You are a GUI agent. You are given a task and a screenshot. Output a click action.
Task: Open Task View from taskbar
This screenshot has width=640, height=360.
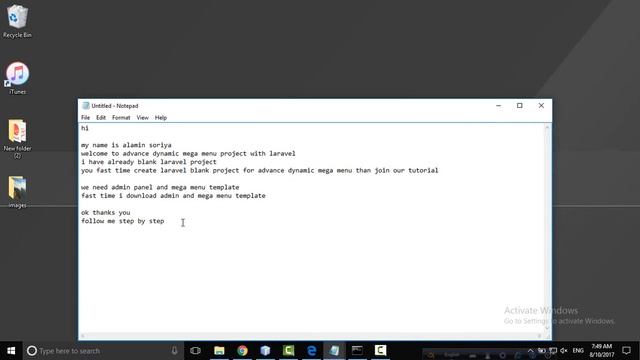point(196,351)
